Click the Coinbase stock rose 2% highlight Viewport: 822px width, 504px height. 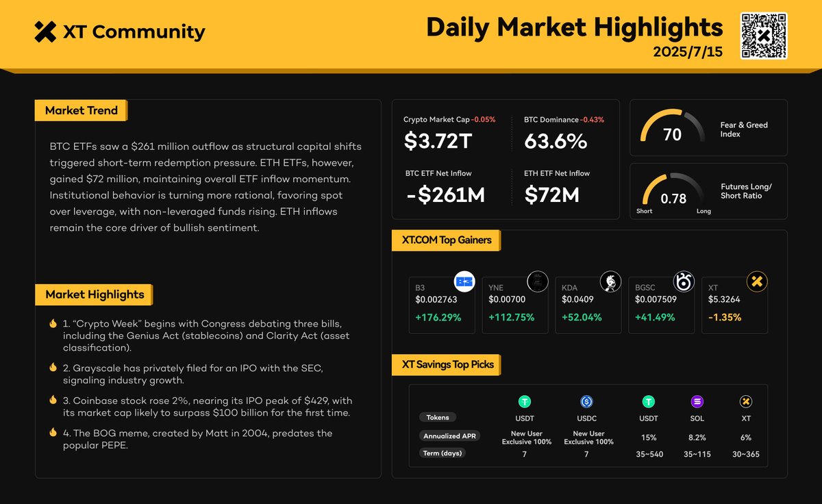click(208, 406)
